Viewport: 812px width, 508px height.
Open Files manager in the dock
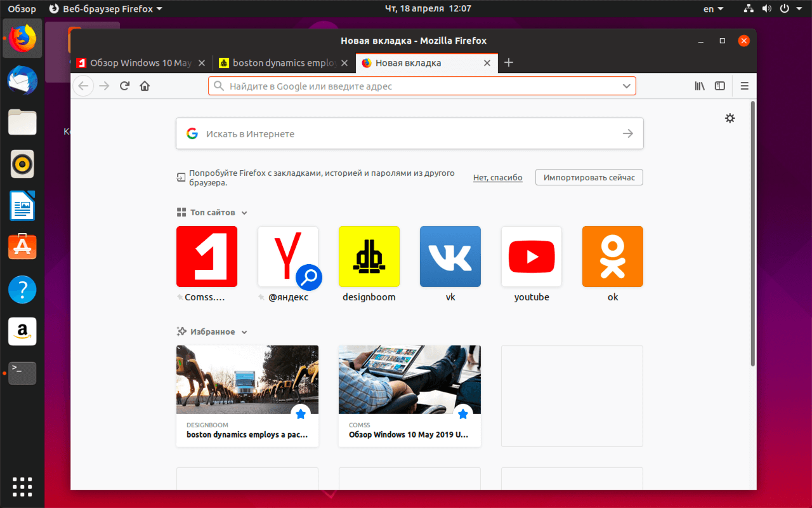pyautogui.click(x=22, y=123)
